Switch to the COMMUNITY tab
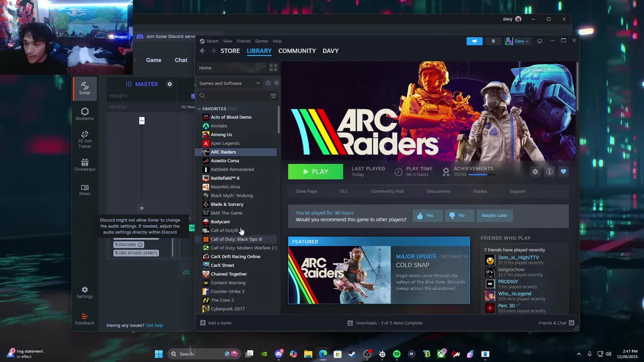The width and height of the screenshot is (644, 362). coord(297,51)
